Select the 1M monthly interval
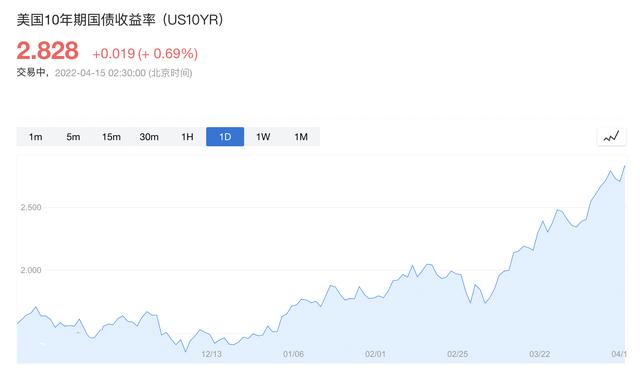This screenshot has width=640, height=373. tap(301, 137)
